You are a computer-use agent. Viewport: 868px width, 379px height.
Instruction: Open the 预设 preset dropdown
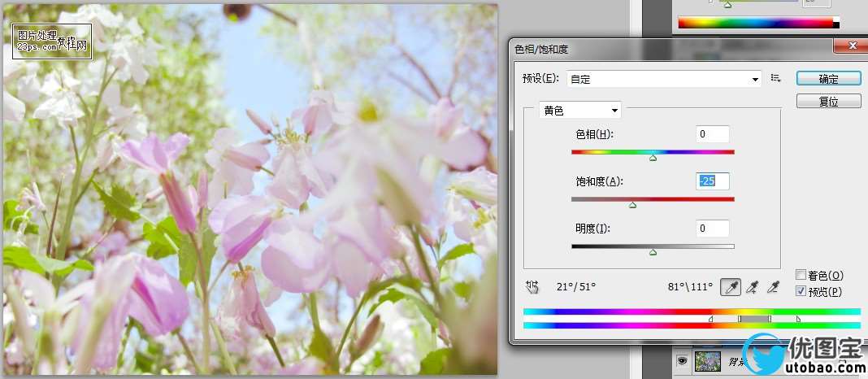(664, 79)
